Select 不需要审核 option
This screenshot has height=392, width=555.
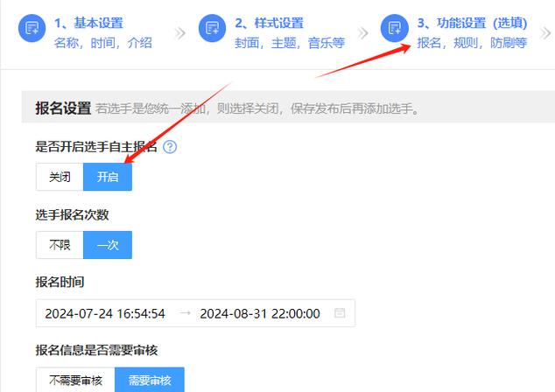tap(75, 380)
